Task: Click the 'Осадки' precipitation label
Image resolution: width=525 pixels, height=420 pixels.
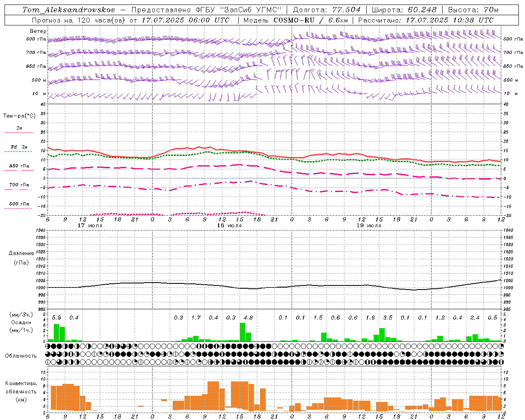Action: tap(21, 322)
